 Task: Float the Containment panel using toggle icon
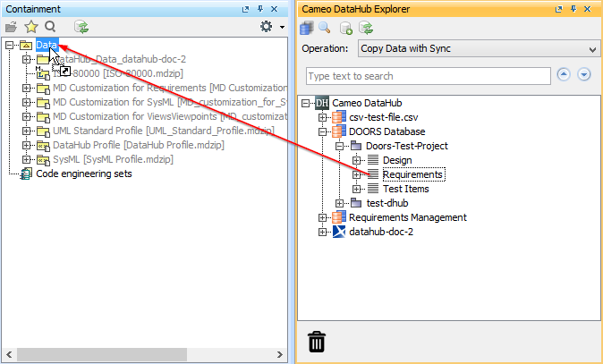(x=245, y=9)
